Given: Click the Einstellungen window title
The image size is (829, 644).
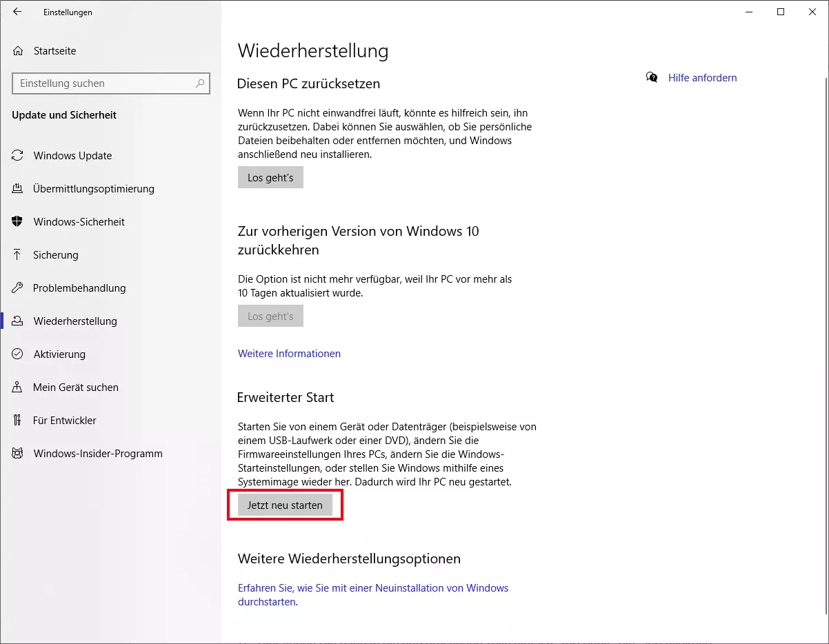Looking at the screenshot, I should tap(68, 12).
